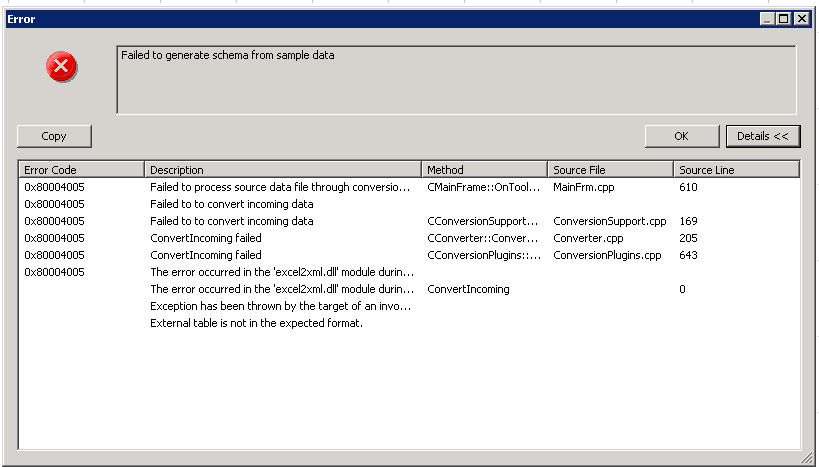Select the Converter.cpp line 205 row
Viewport: 819px width, 467px height.
[409, 238]
